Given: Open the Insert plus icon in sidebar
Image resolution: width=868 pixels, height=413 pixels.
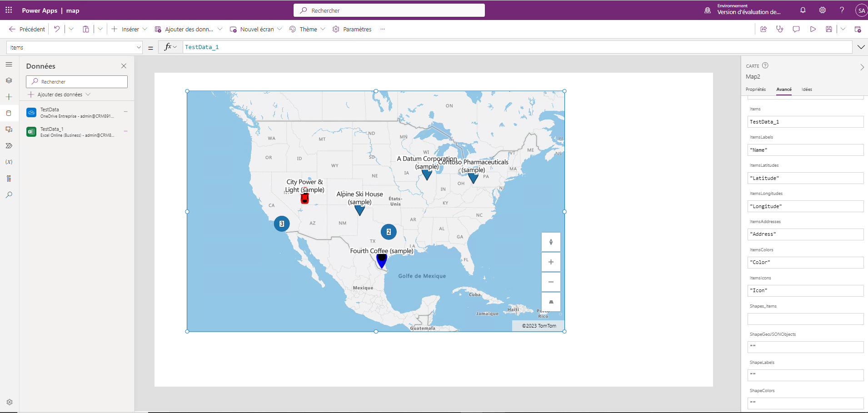Looking at the screenshot, I should tap(9, 97).
